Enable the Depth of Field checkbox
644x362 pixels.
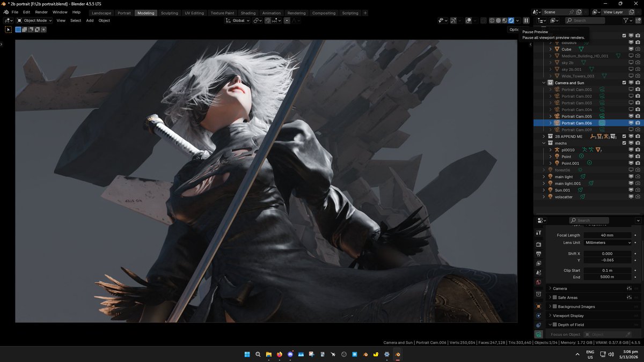click(x=555, y=324)
